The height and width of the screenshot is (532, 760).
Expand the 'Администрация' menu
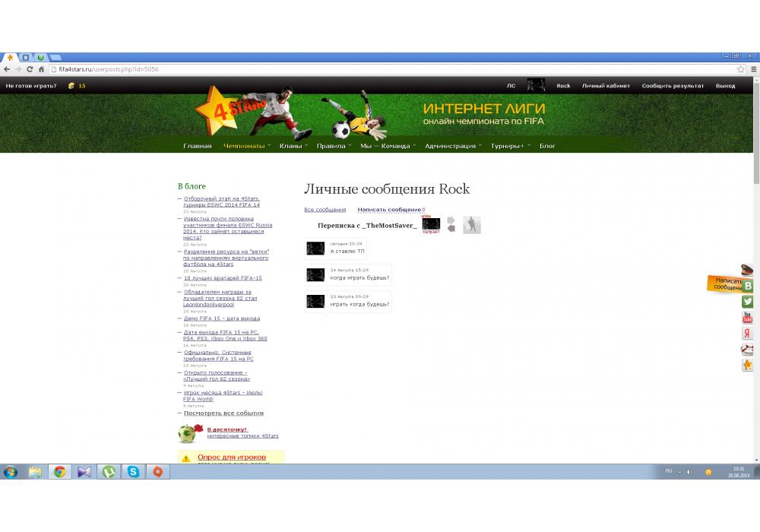point(453,146)
